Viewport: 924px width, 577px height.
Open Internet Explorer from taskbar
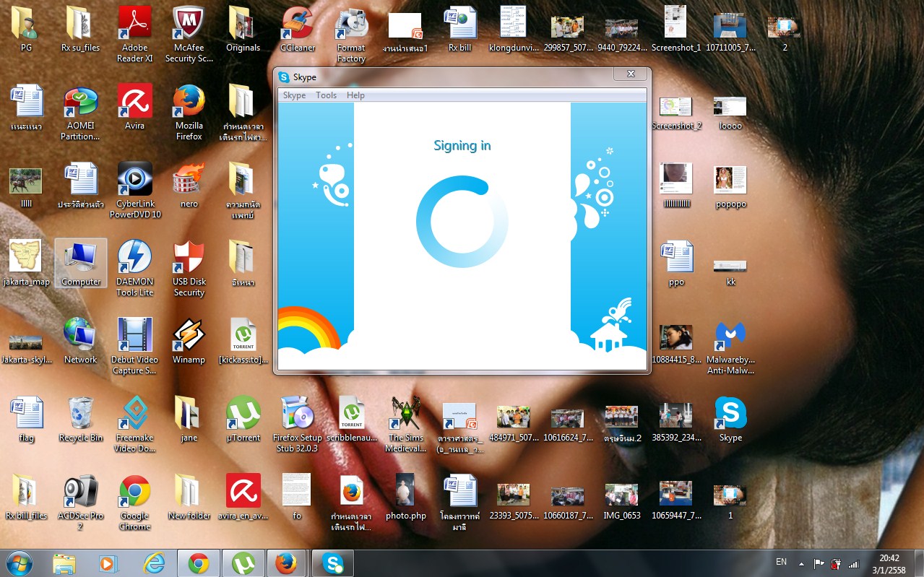click(153, 563)
